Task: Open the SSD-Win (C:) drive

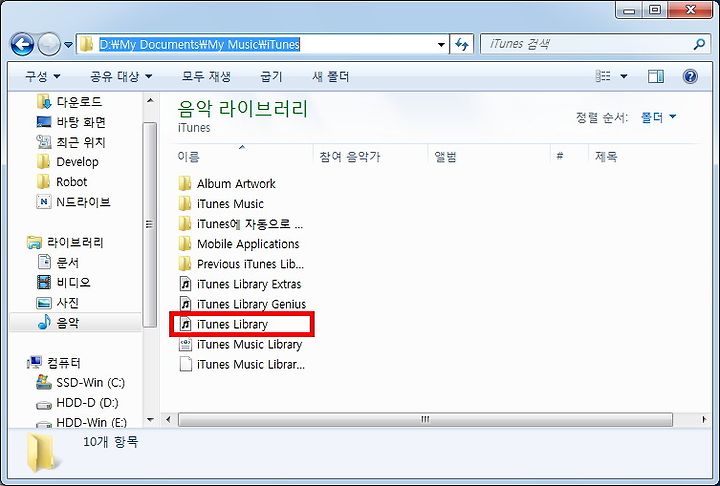Action: (x=81, y=383)
